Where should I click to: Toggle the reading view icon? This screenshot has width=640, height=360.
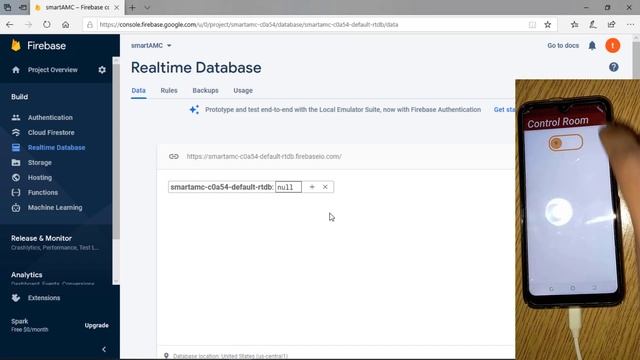(532, 24)
